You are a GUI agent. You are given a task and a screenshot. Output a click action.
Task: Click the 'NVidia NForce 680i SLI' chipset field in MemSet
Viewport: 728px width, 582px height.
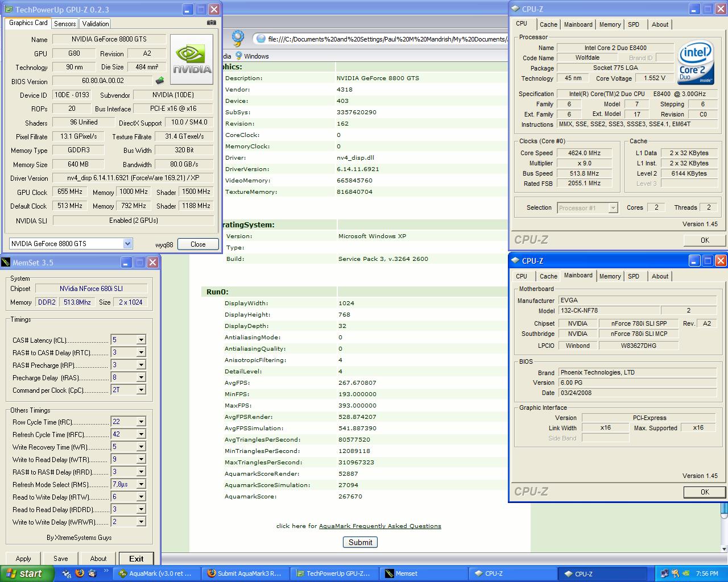(x=91, y=288)
